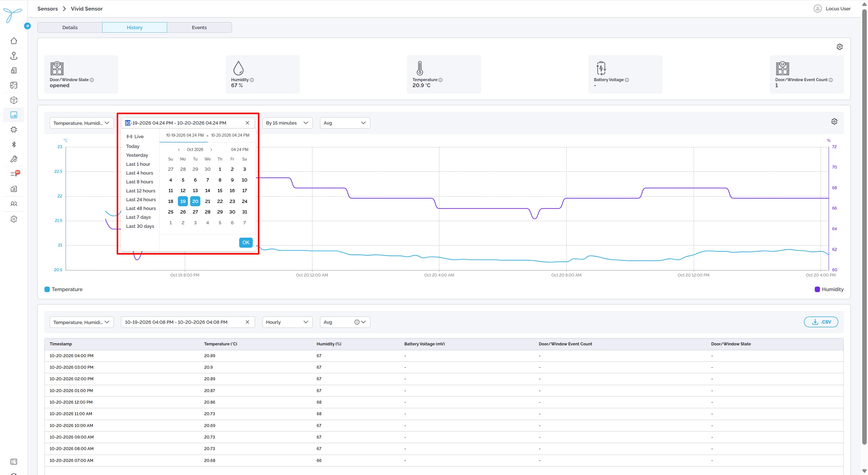
Task: Confirm date range with OK button
Action: tap(246, 243)
